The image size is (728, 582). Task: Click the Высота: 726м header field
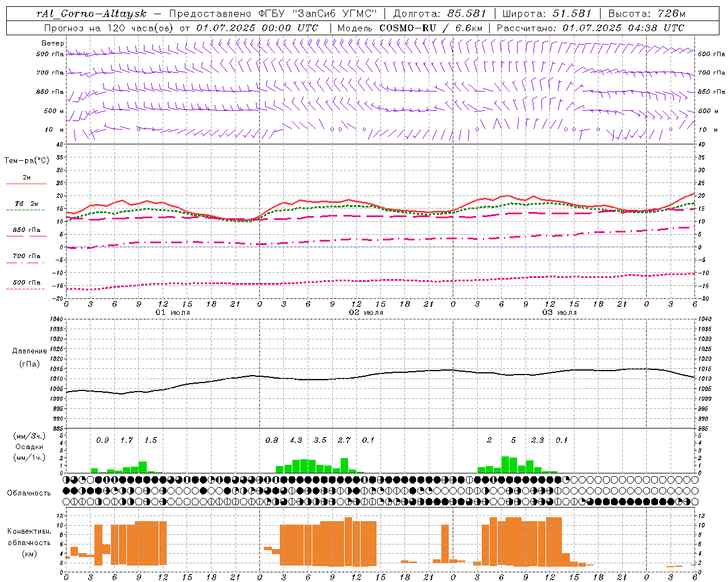647,14
